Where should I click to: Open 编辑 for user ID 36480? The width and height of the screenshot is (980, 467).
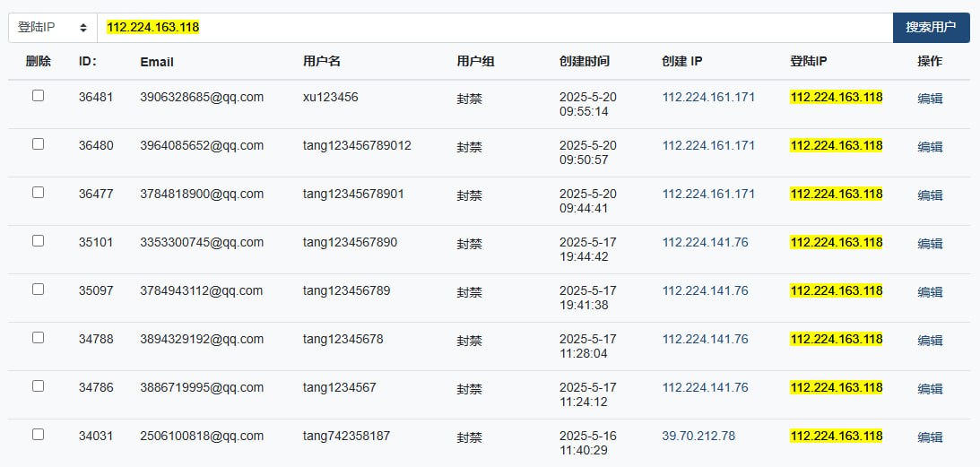(x=930, y=147)
